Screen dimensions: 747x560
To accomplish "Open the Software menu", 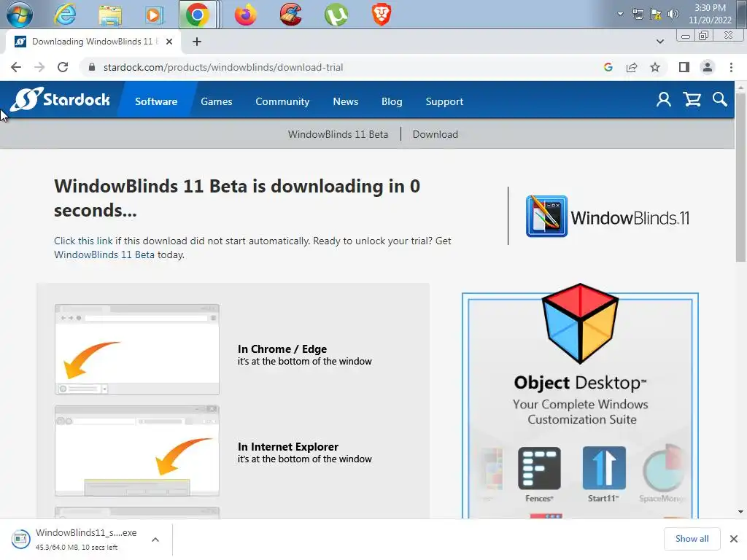I will tap(156, 101).
